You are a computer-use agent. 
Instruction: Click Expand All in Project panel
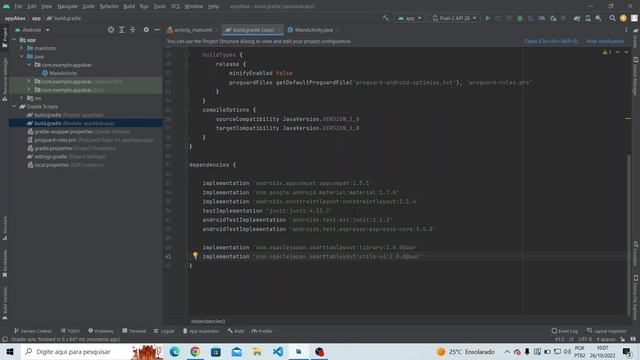[122, 30]
